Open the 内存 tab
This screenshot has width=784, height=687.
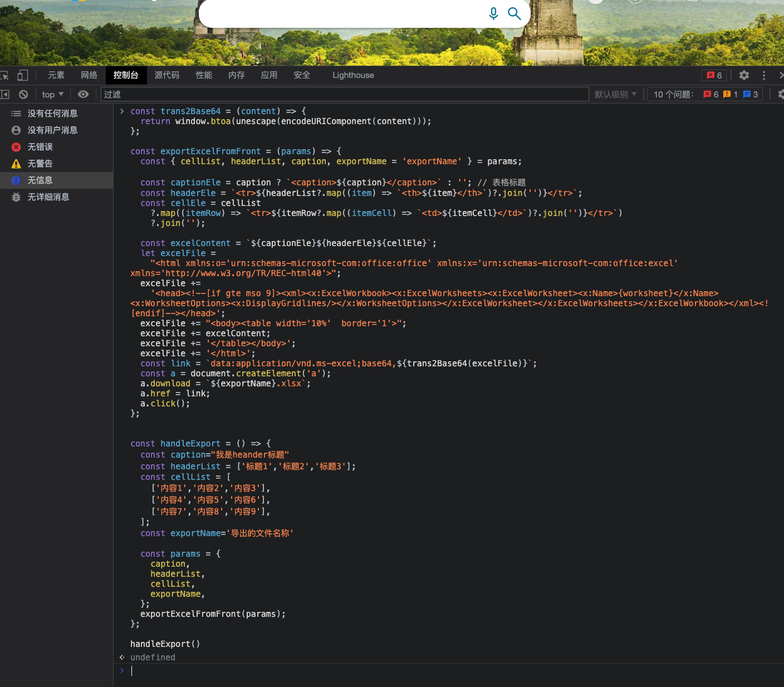click(x=237, y=75)
